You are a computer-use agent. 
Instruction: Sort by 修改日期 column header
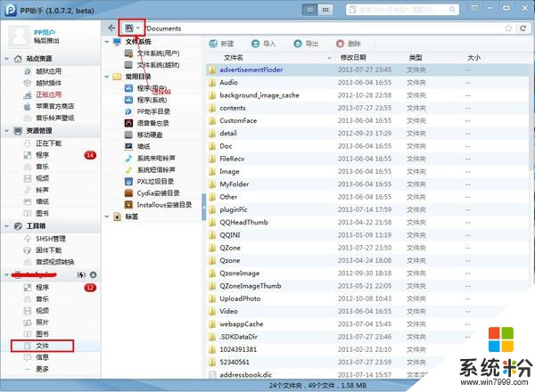353,57
